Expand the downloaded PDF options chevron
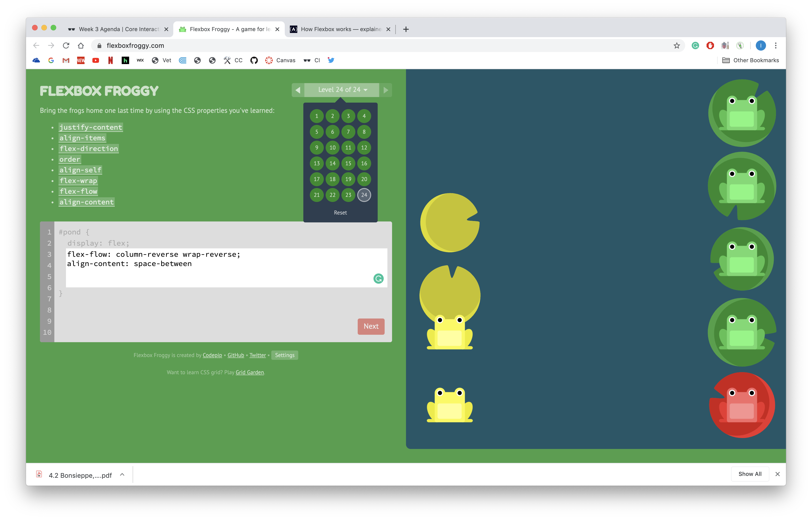The image size is (812, 520). (x=122, y=474)
